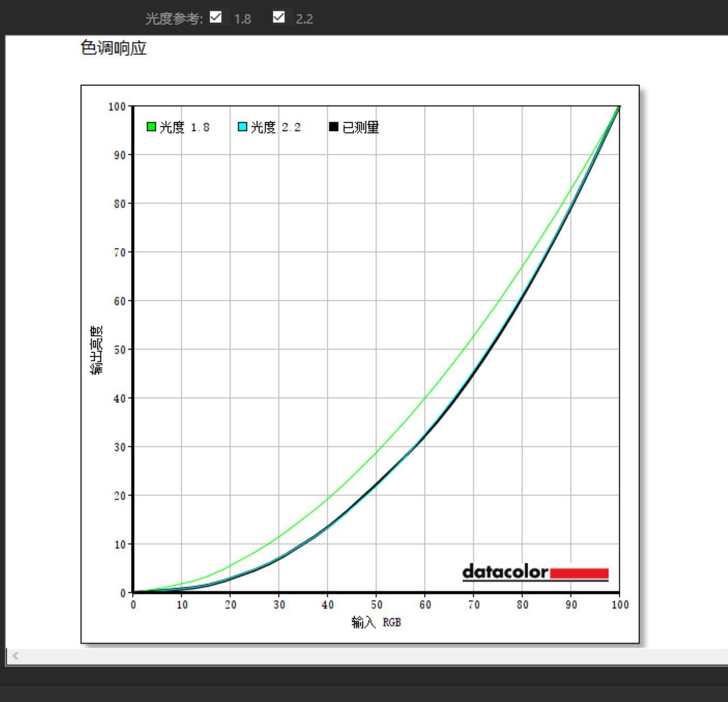Click the 输出亮度 vertical axis label
This screenshot has width=728, height=702.
tap(97, 350)
